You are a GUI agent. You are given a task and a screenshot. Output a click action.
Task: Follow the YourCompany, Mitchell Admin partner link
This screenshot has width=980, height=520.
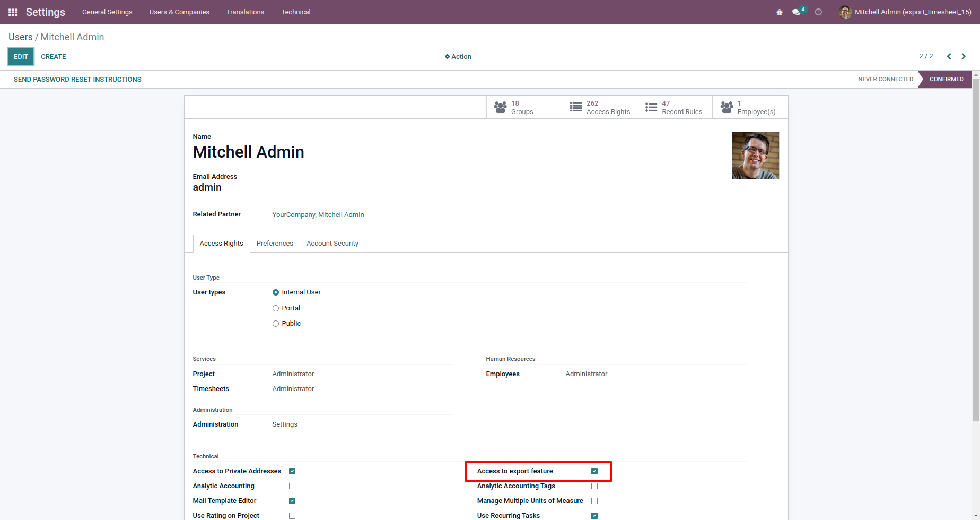[x=318, y=215]
